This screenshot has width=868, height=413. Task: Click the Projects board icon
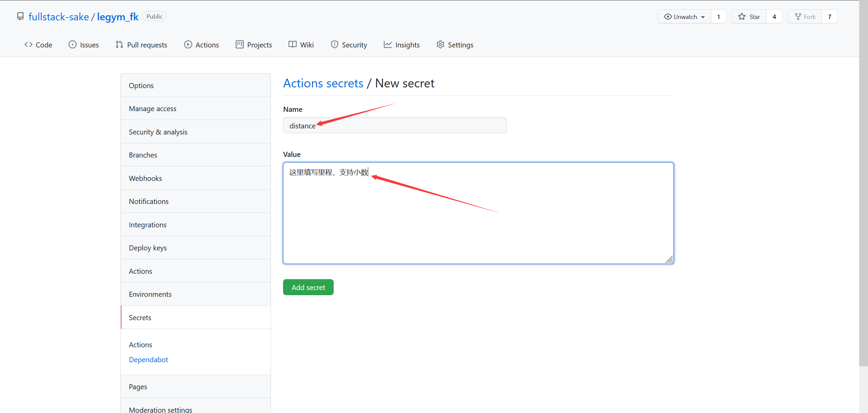239,45
